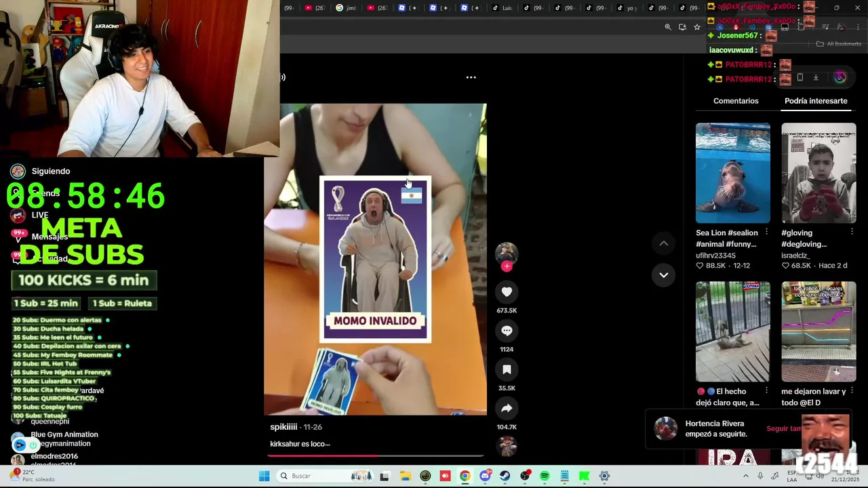This screenshot has height=488, width=868.
Task: Switch to the Comentarios tab
Action: coord(736,101)
